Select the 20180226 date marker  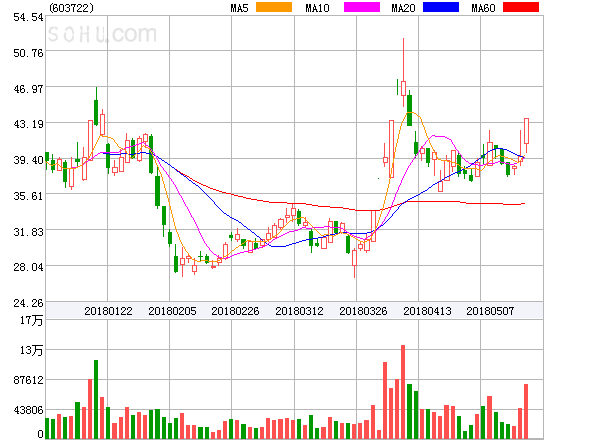point(235,311)
